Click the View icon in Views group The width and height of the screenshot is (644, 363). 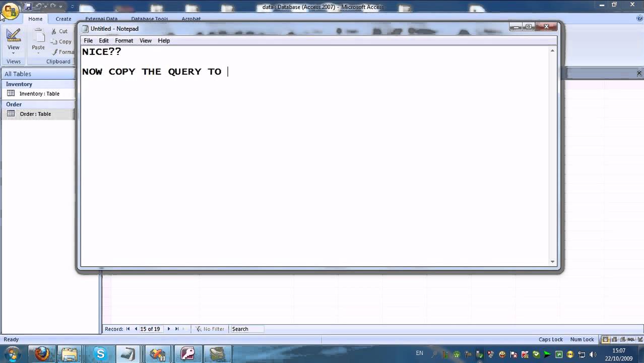pyautogui.click(x=14, y=35)
